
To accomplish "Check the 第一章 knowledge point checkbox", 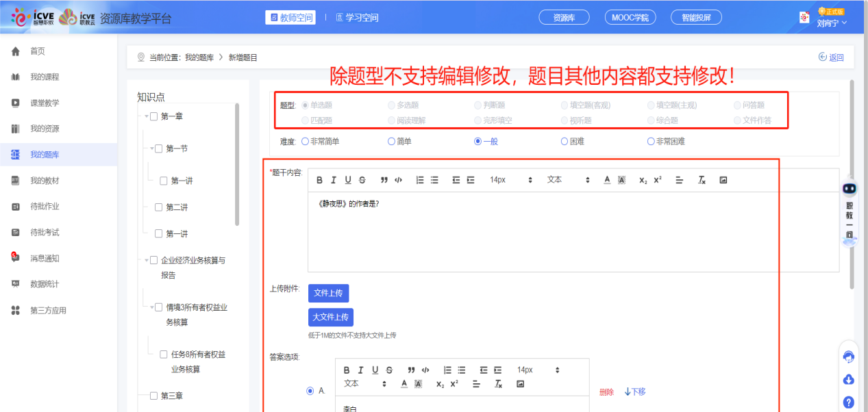I will [x=154, y=116].
